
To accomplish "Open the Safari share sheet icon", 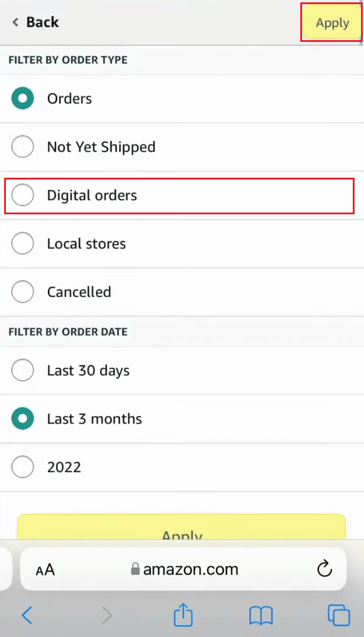I will [x=183, y=615].
